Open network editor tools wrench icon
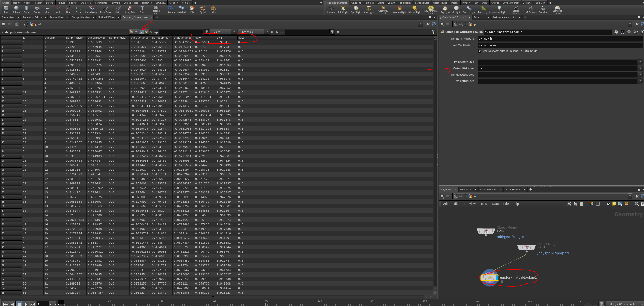This screenshot has width=644, height=306. point(569,204)
